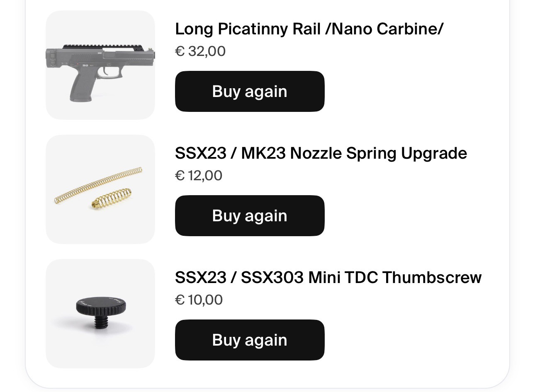Click the threaded stem of the thumbscrew
This screenshot has height=392, width=535.
click(101, 322)
